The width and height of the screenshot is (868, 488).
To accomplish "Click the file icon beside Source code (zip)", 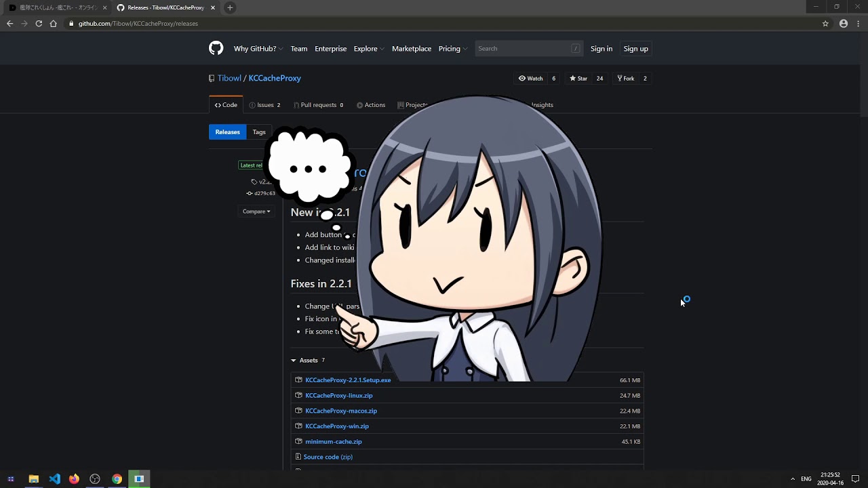I will (298, 457).
